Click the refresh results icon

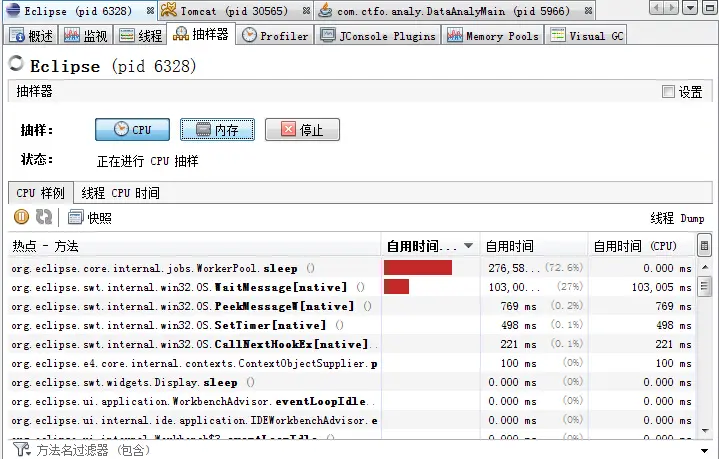[44, 217]
